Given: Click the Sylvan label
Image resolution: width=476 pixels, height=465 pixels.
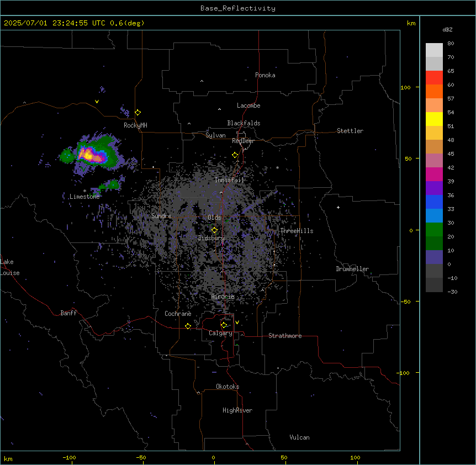Looking at the screenshot, I should coord(215,135).
